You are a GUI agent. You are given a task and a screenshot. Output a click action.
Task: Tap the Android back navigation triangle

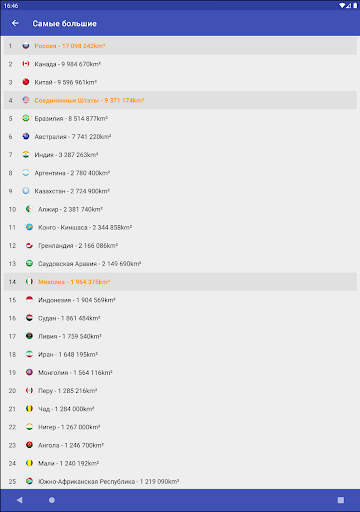point(19,500)
